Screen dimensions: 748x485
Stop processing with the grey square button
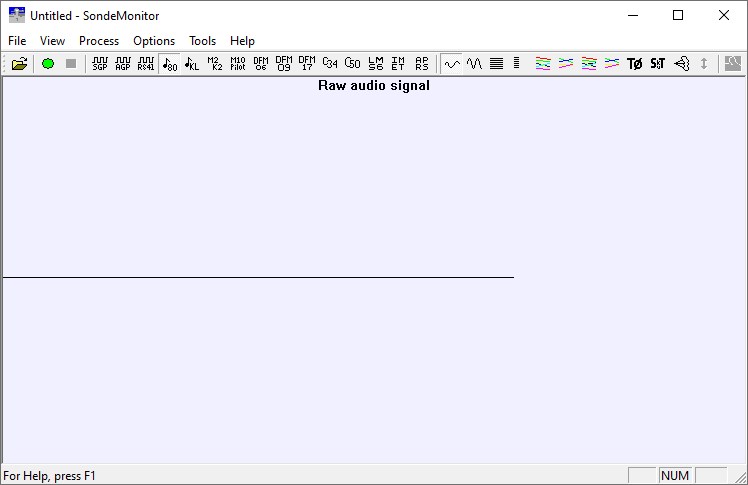[x=71, y=63]
